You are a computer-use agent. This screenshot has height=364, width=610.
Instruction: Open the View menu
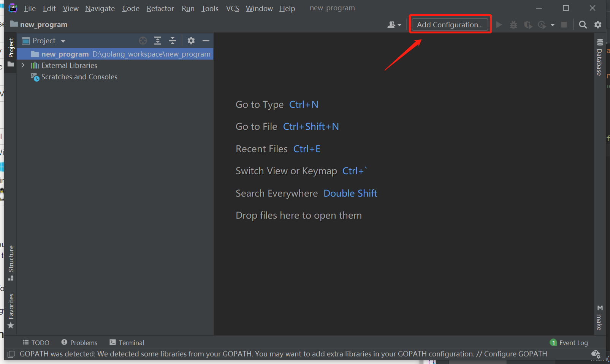point(71,8)
